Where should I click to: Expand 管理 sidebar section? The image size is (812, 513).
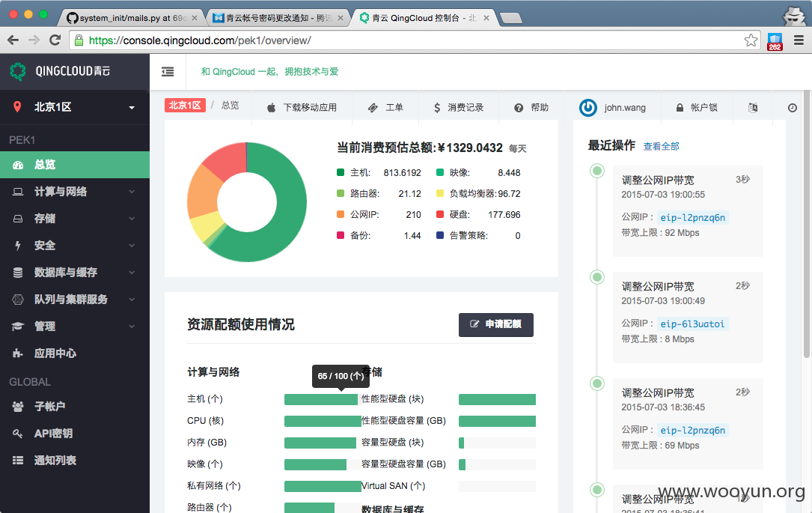(x=75, y=327)
